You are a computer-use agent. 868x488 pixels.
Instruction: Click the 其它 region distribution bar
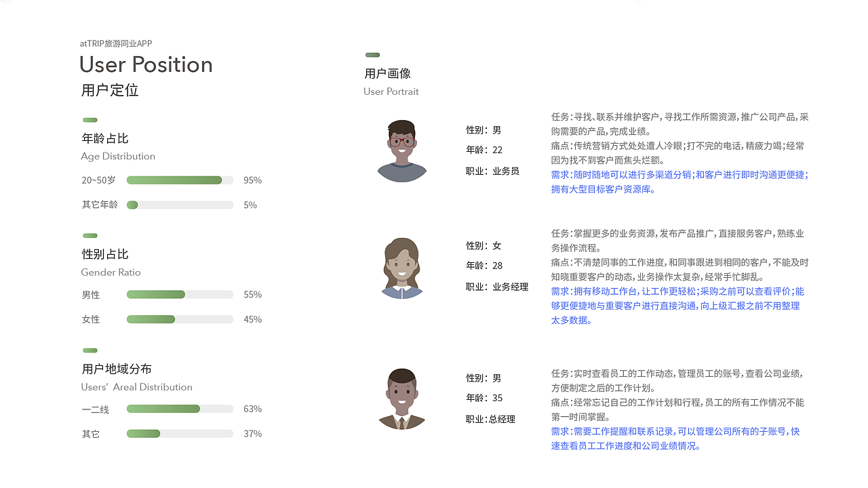180,434
